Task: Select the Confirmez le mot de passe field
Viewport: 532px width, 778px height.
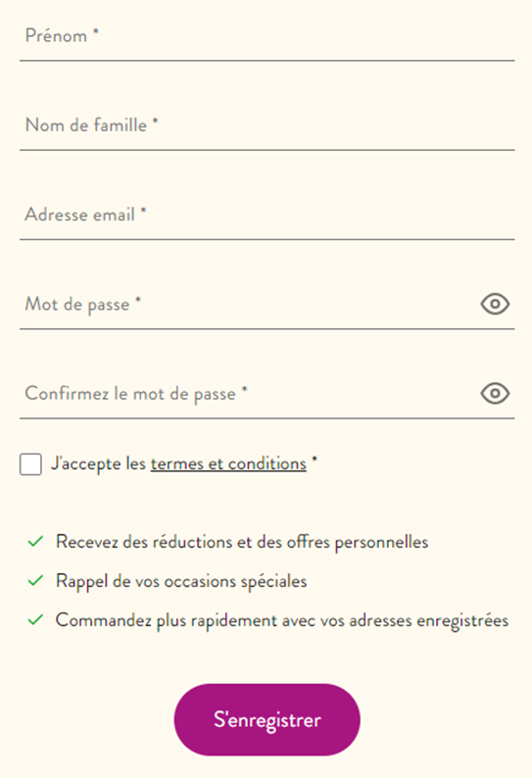Action: [248, 395]
